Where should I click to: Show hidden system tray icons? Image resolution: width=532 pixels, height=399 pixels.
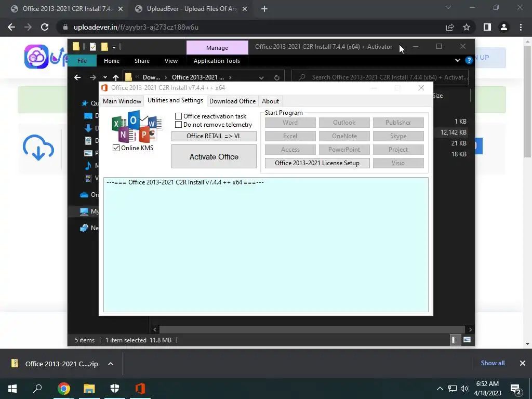[x=440, y=389]
